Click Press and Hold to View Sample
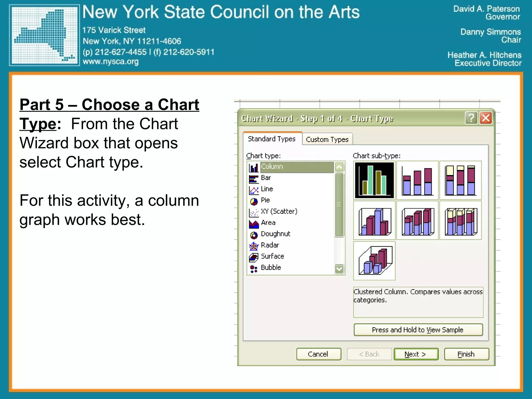Viewport: 532px width, 399px height. tap(418, 330)
